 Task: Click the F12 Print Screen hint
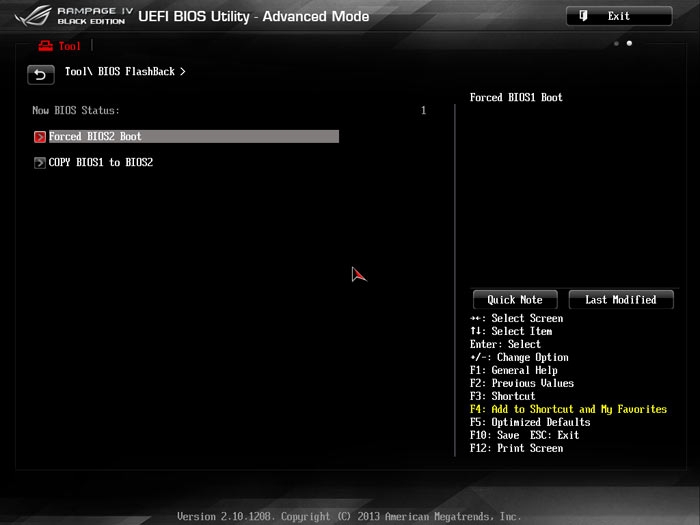click(516, 448)
